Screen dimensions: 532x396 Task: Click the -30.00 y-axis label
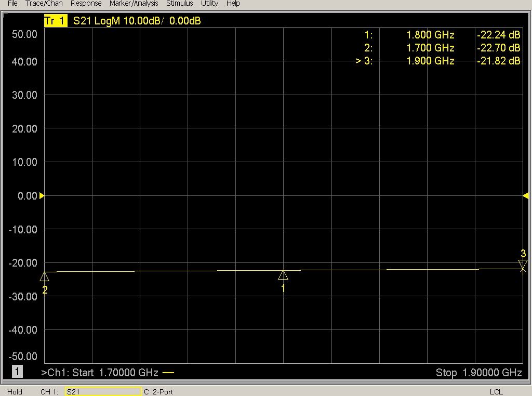[23, 297]
